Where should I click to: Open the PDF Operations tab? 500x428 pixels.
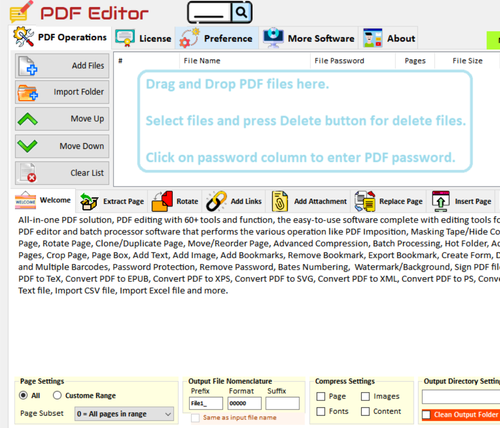60,37
